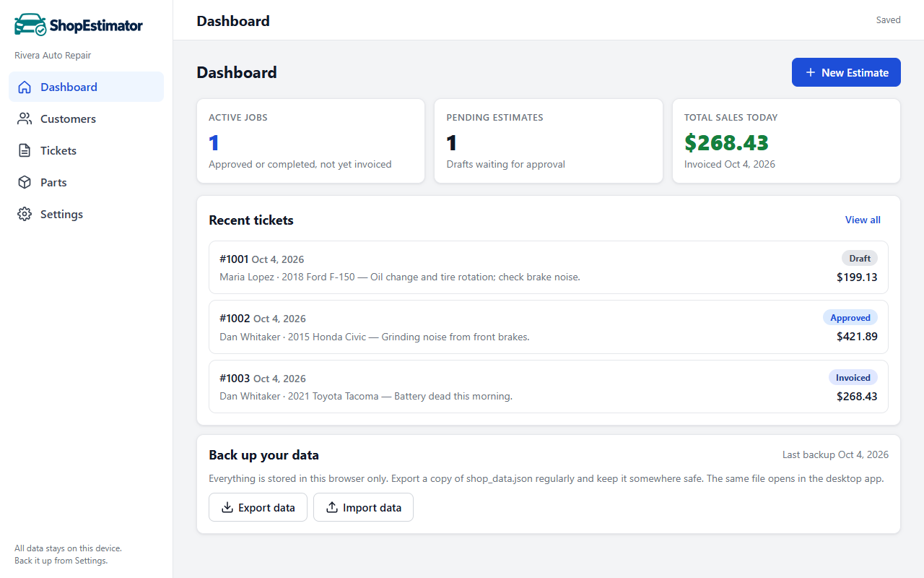Go to Customers in the sidebar
The width and height of the screenshot is (924, 578).
click(x=86, y=119)
